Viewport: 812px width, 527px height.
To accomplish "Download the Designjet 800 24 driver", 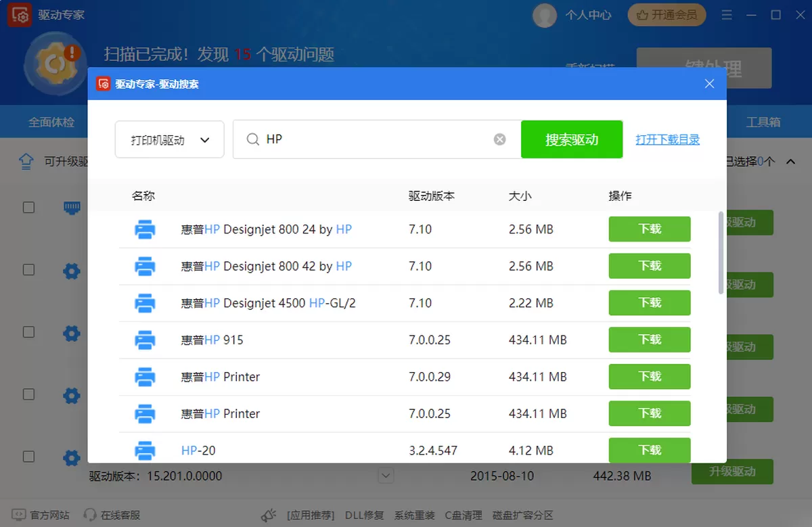I will (650, 229).
